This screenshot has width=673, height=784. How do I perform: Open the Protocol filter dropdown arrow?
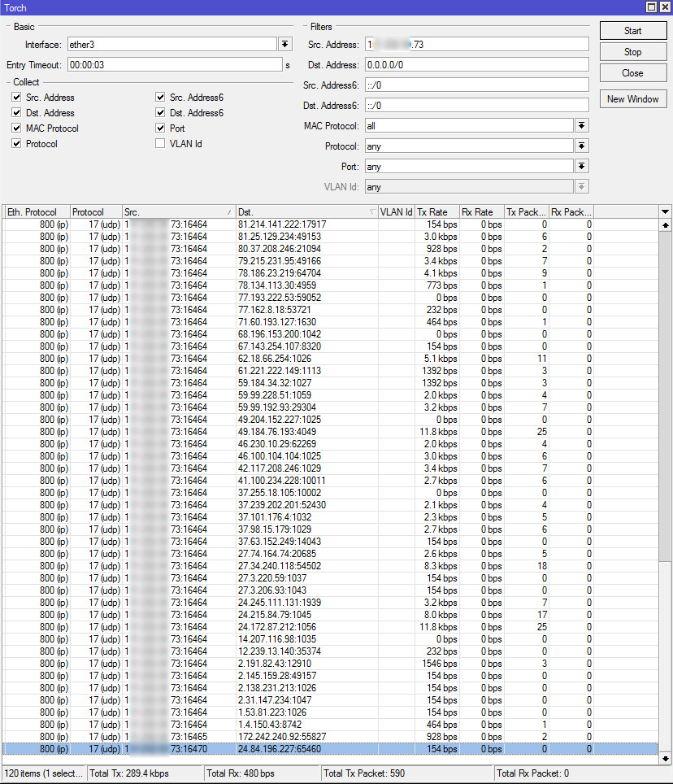click(x=582, y=146)
